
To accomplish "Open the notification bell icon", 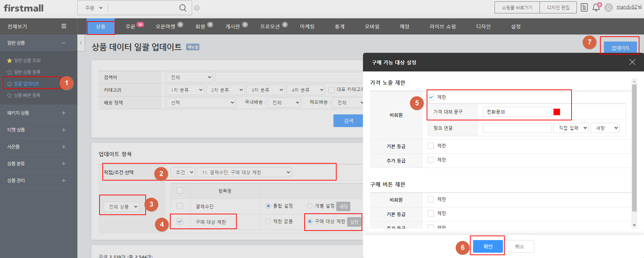I will 596,7.
